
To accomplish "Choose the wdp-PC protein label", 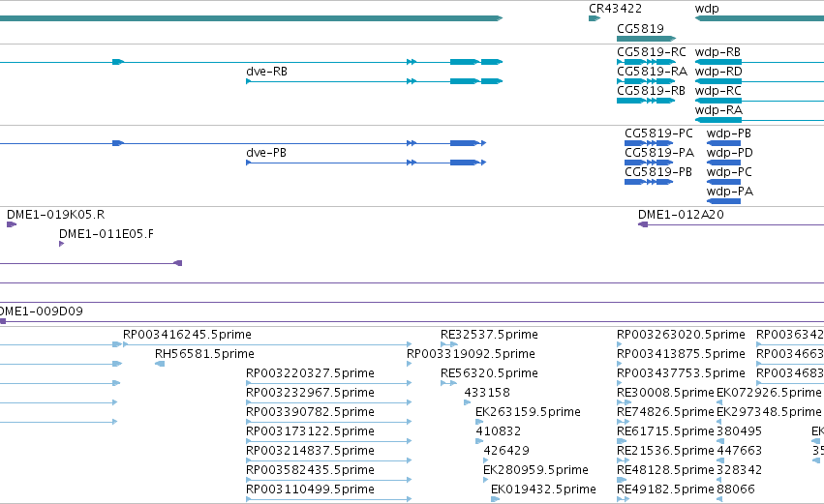I will tap(729, 172).
